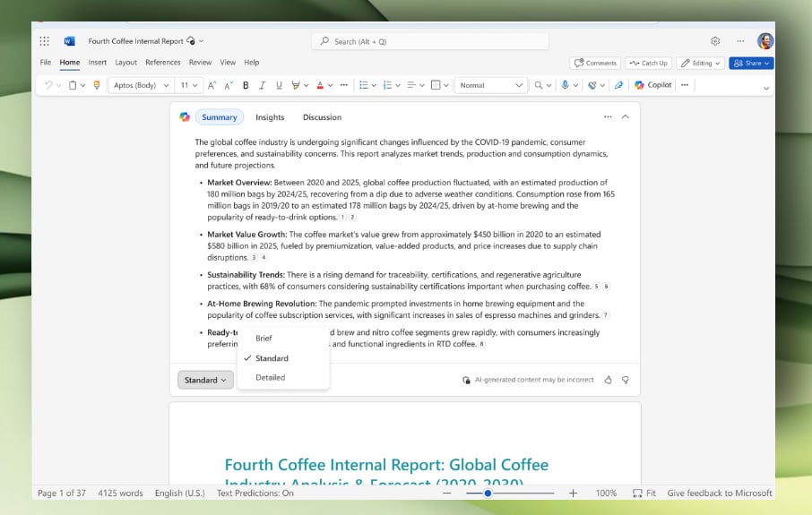
Task: Open the settings gear icon
Action: point(715,41)
